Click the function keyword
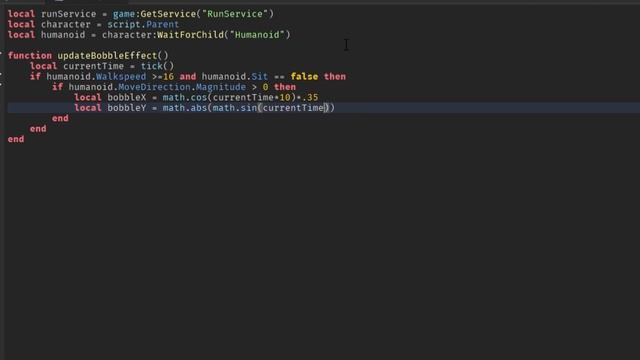This screenshot has width=640, height=360. pos(30,56)
